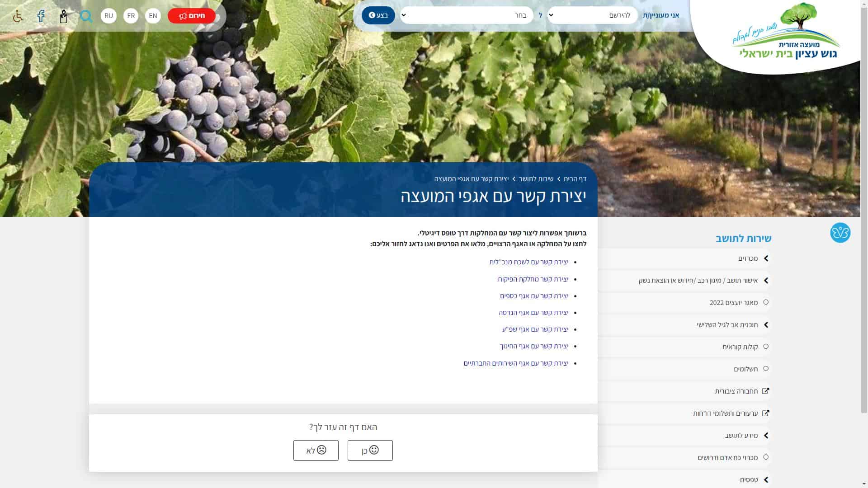
Task: Select the מאגר יועצים 2022 sidebar item
Action: pyautogui.click(x=684, y=302)
